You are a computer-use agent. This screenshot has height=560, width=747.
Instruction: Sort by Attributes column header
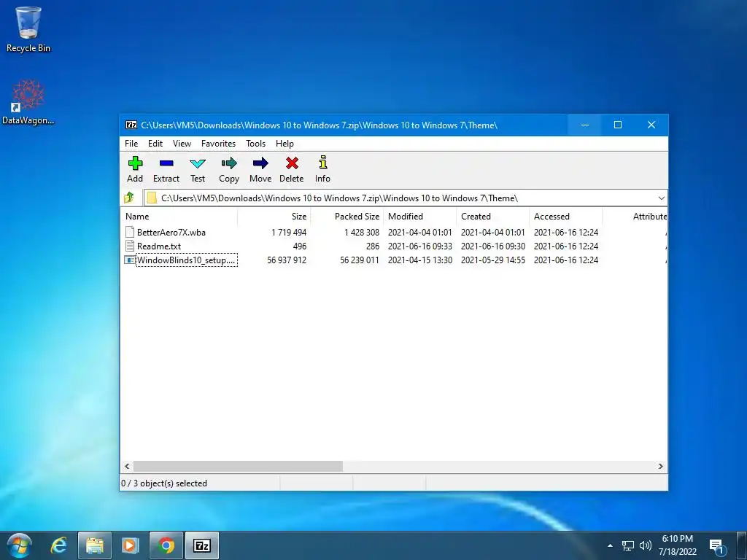pyautogui.click(x=635, y=216)
